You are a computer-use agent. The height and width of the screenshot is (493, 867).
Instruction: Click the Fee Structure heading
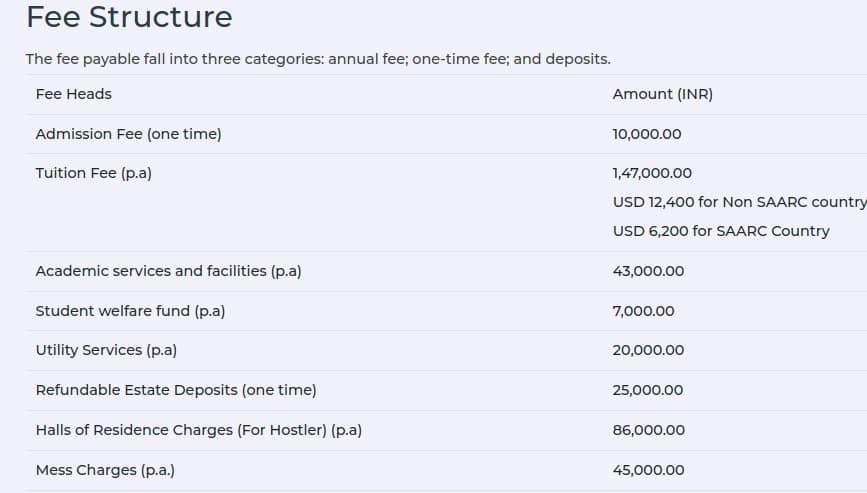(129, 17)
